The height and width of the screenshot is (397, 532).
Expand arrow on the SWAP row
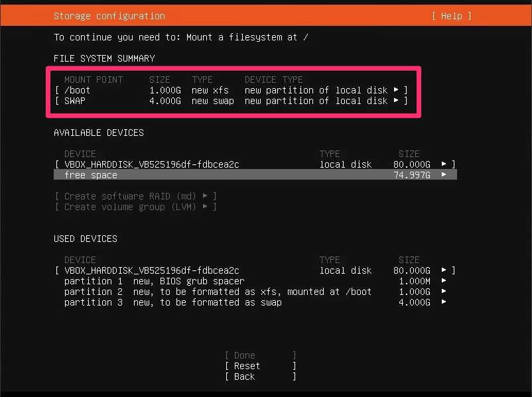click(396, 101)
